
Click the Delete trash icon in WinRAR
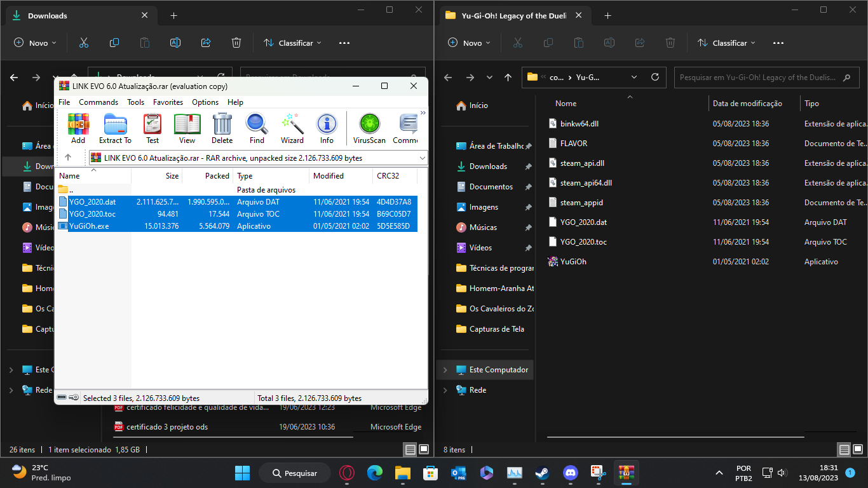[222, 128]
